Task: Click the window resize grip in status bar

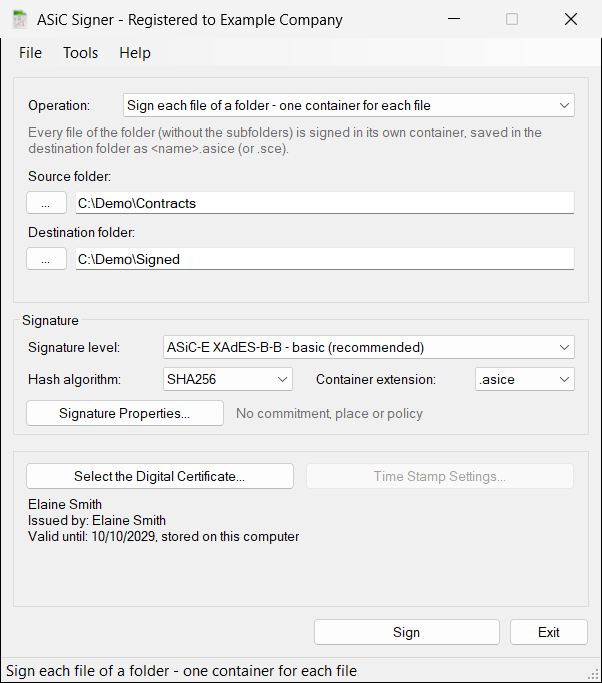Action: coord(594,675)
